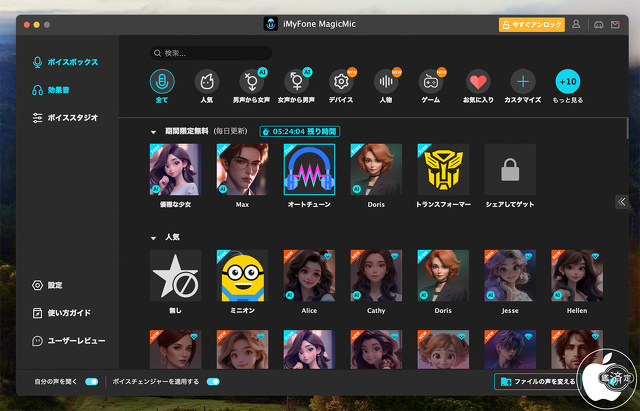
Task: Click the vertical scrollbar of voice list
Action: (627, 128)
